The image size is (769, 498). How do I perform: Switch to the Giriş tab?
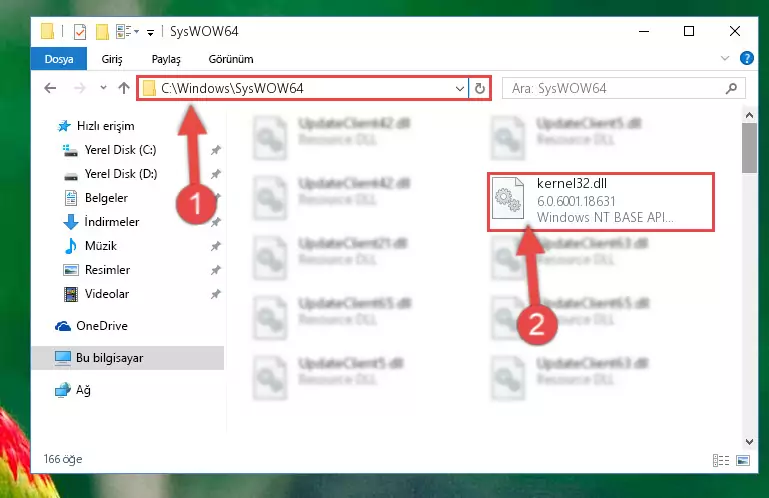point(112,59)
